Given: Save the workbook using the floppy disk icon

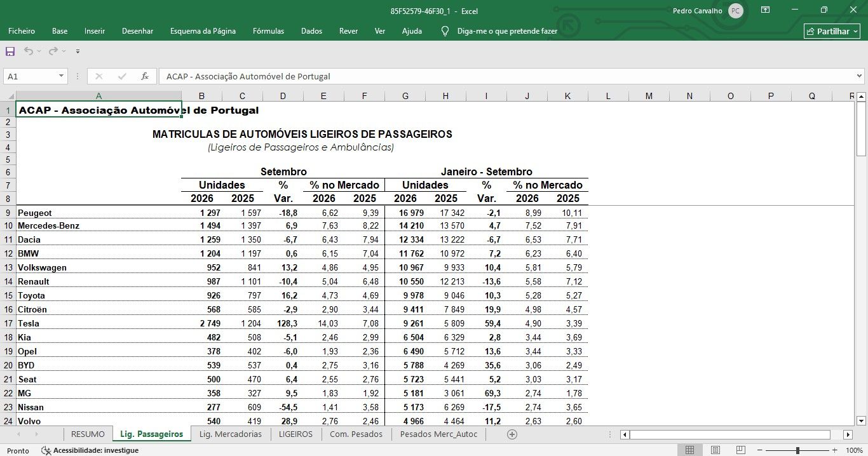Looking at the screenshot, I should [10, 51].
